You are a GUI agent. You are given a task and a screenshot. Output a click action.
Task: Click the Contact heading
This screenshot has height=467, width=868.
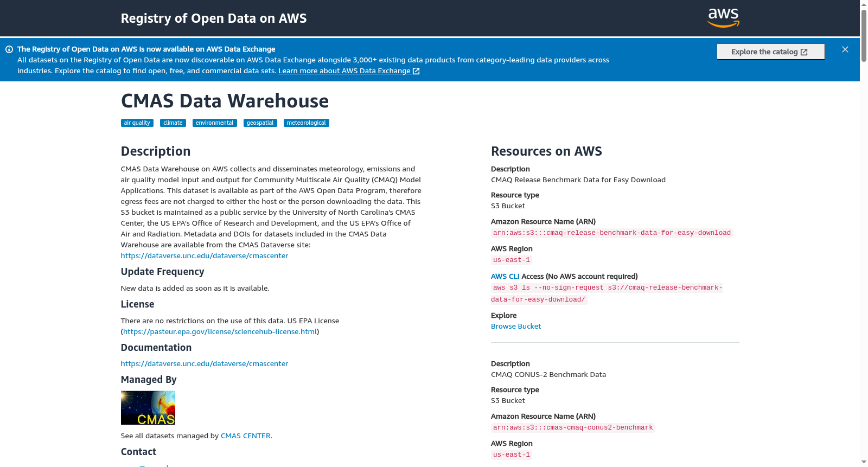coord(138,452)
